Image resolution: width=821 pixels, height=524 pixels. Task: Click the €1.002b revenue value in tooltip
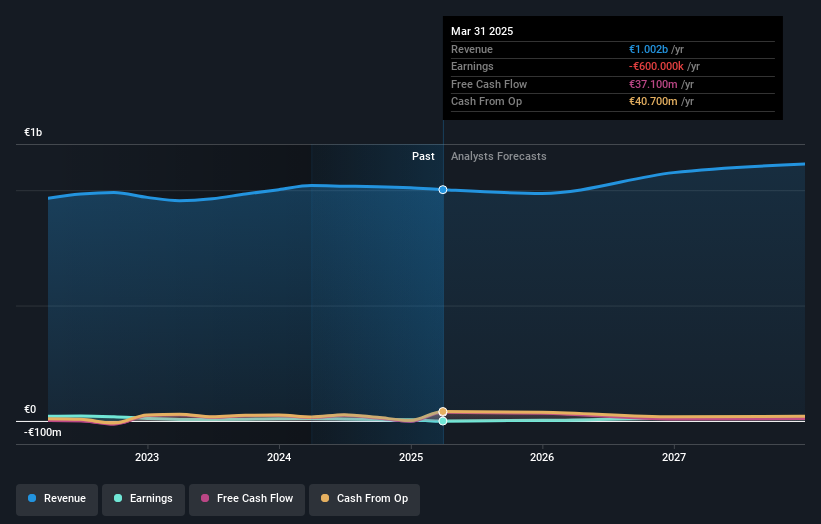pyautogui.click(x=648, y=49)
